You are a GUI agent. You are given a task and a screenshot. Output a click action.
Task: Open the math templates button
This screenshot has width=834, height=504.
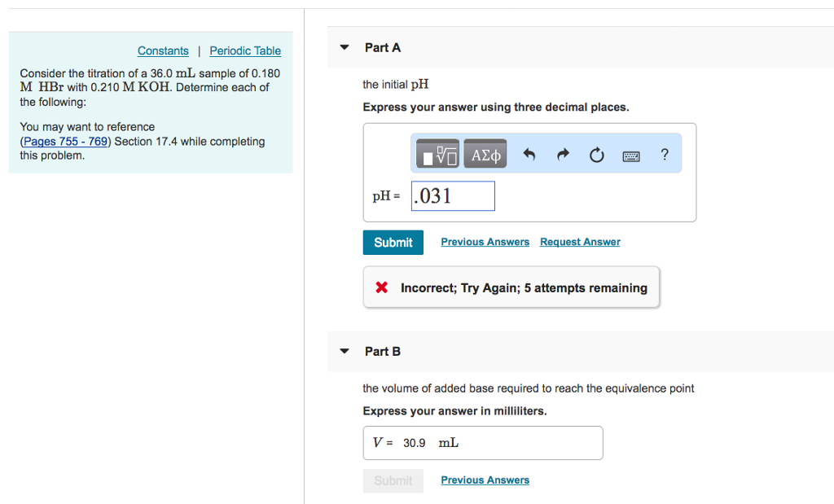pyautogui.click(x=438, y=154)
